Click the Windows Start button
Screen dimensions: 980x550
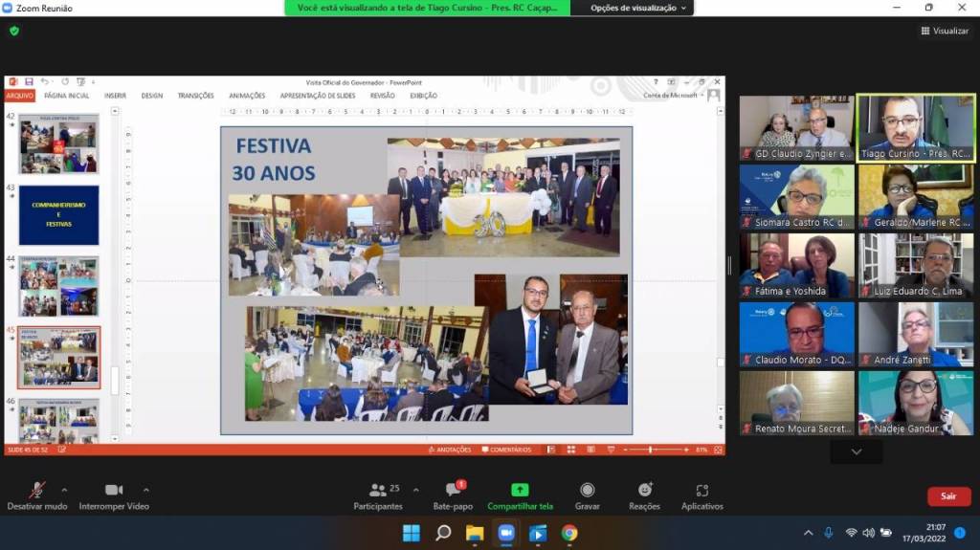tap(412, 533)
